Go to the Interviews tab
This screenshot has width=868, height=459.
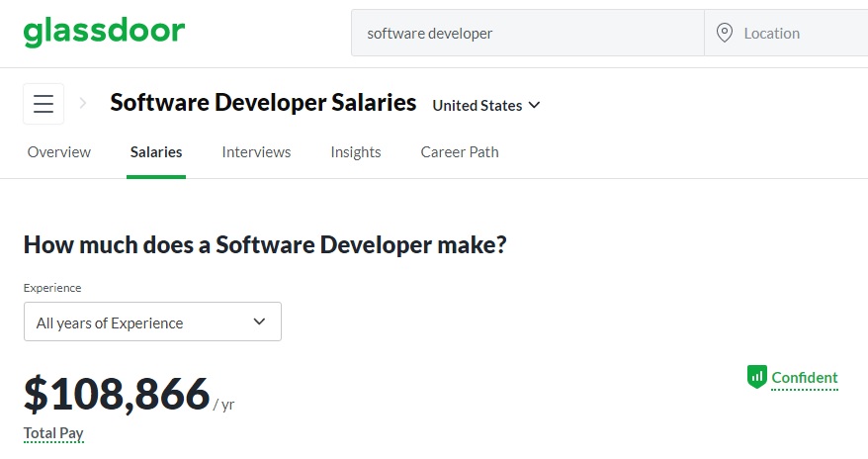pos(256,152)
